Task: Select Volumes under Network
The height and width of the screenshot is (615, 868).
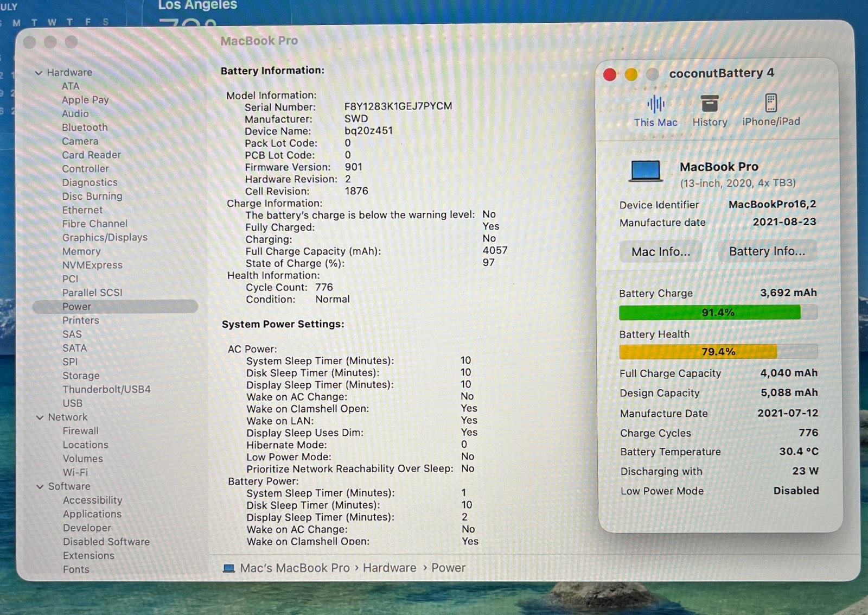Action: (x=82, y=459)
